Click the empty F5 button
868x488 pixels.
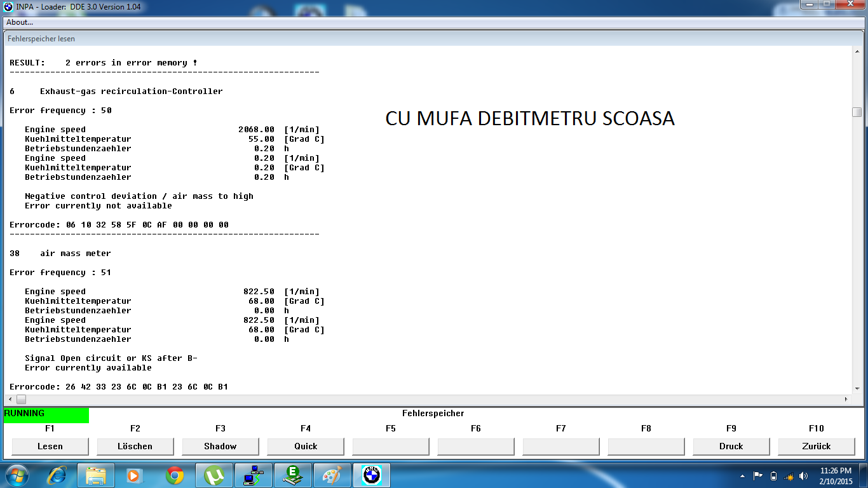[x=391, y=447]
